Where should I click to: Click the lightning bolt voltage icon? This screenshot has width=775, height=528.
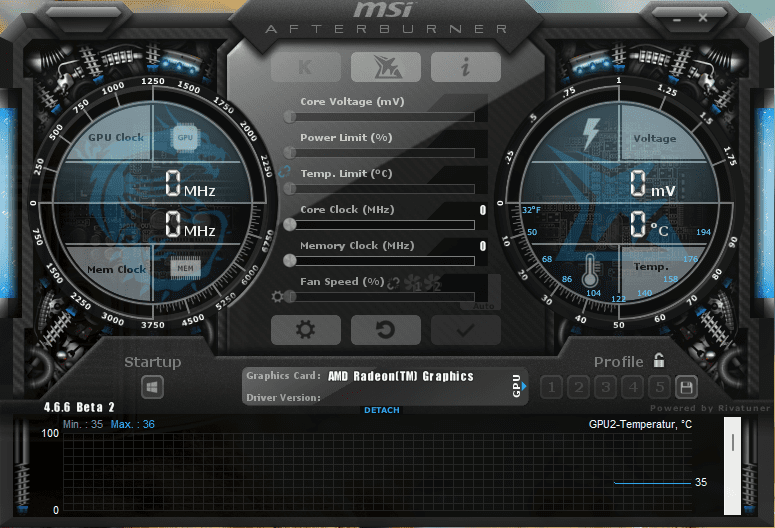click(x=591, y=133)
